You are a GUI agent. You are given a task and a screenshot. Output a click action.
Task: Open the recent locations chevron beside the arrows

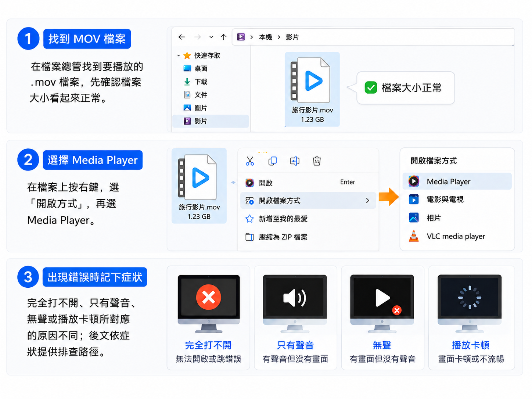(x=211, y=37)
